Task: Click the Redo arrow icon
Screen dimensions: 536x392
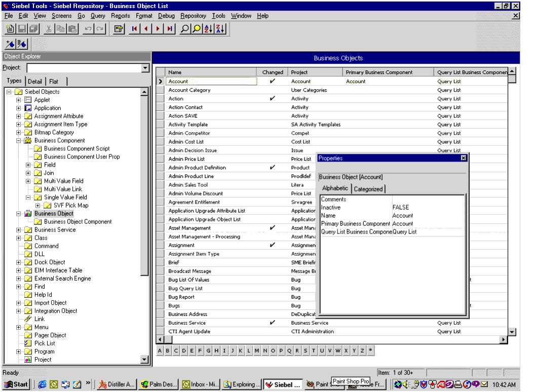Action: [99, 29]
